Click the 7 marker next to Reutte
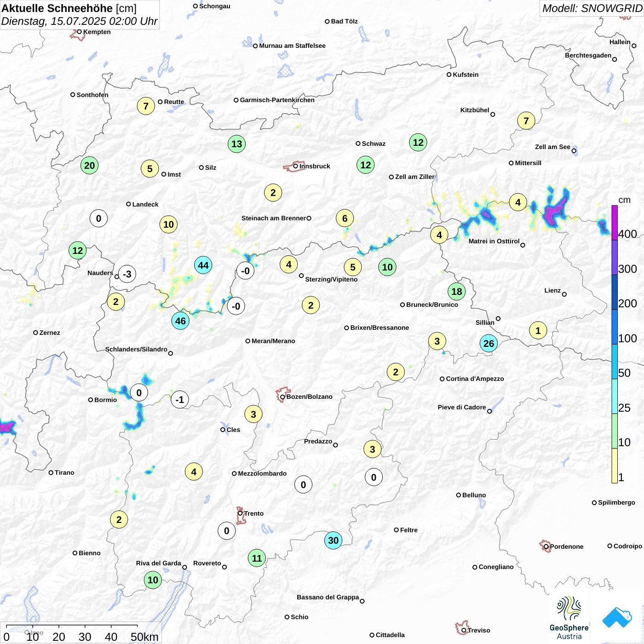644x644 pixels. tap(146, 106)
